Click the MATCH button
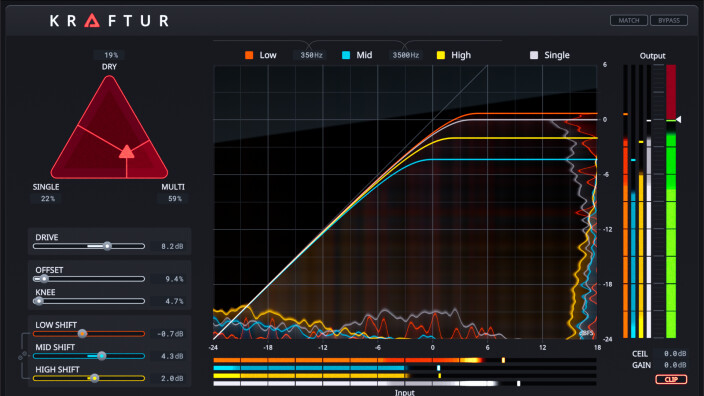 click(x=629, y=20)
